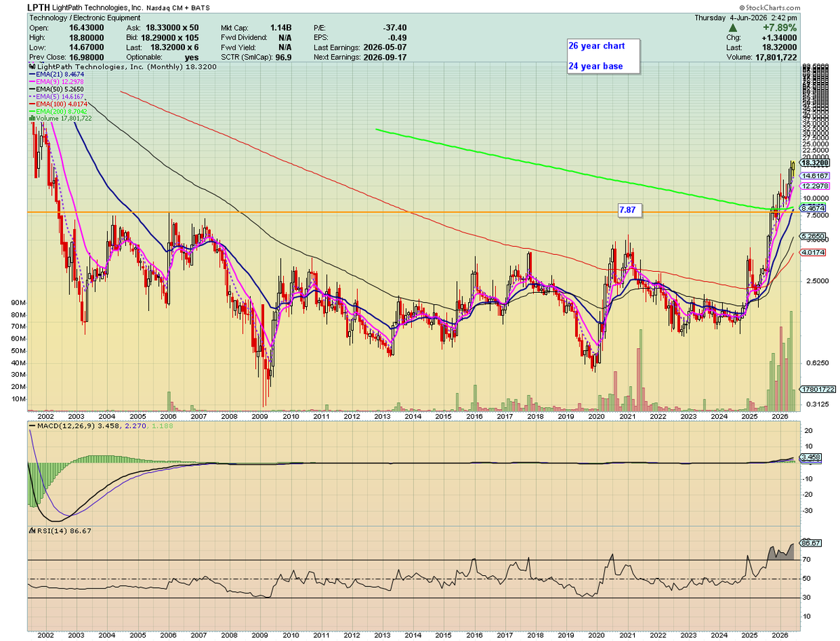Click the 50 level on RSI scale

click(x=807, y=579)
